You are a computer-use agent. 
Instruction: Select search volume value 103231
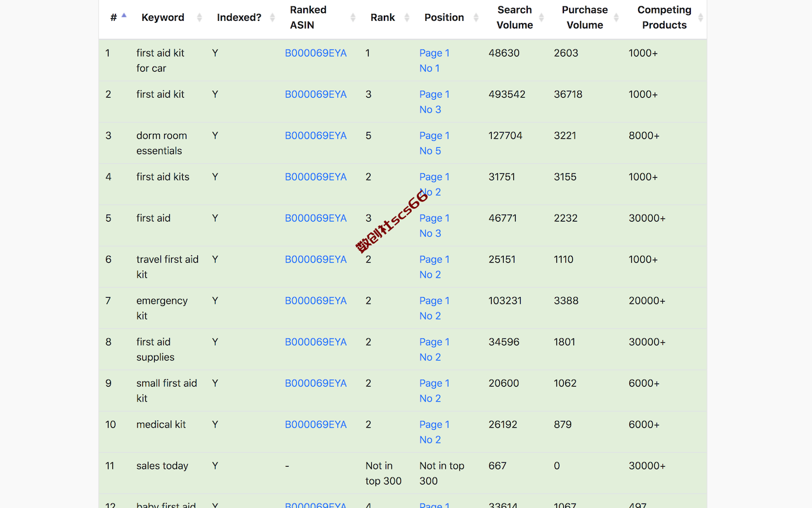(505, 301)
